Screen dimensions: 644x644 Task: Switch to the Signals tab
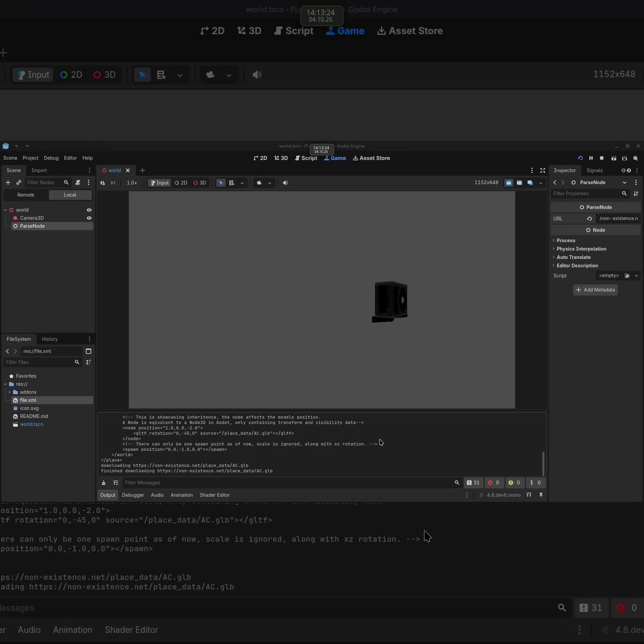[x=594, y=171]
